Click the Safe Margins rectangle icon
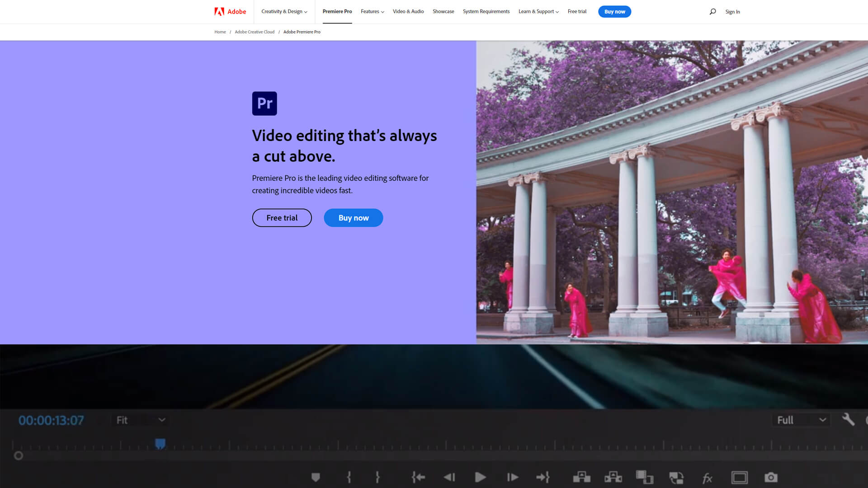The height and width of the screenshot is (488, 868). [x=740, y=477]
